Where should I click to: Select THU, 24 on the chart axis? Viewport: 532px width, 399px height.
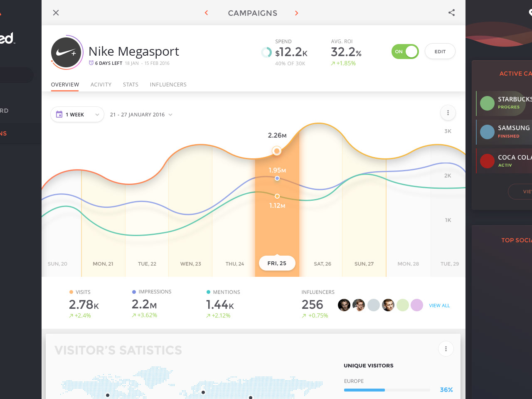(235, 264)
